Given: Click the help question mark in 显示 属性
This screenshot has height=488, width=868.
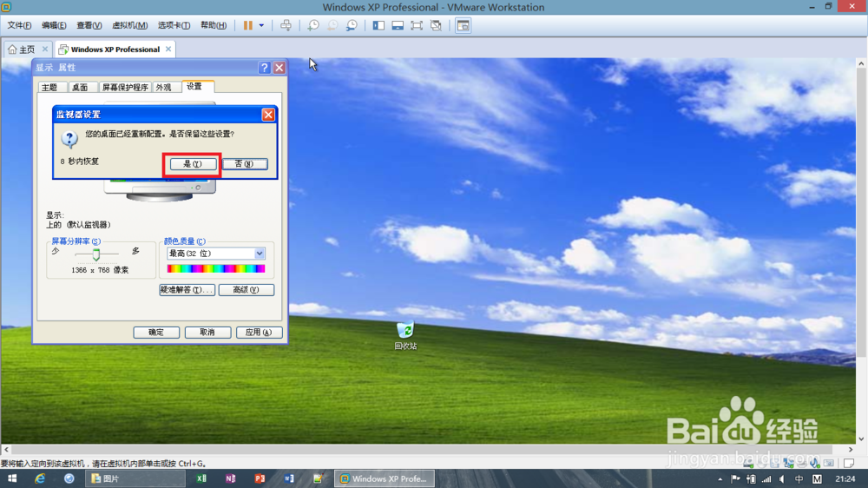Looking at the screenshot, I should click(x=264, y=68).
